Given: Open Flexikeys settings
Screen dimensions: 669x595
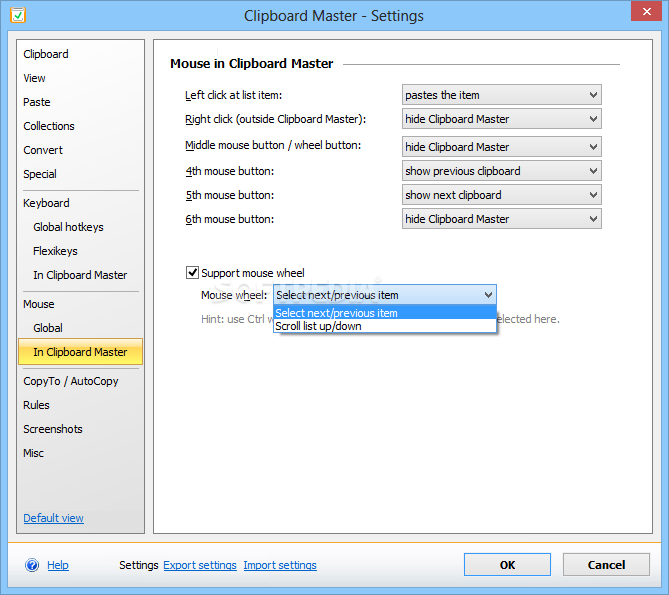Looking at the screenshot, I should tap(55, 251).
